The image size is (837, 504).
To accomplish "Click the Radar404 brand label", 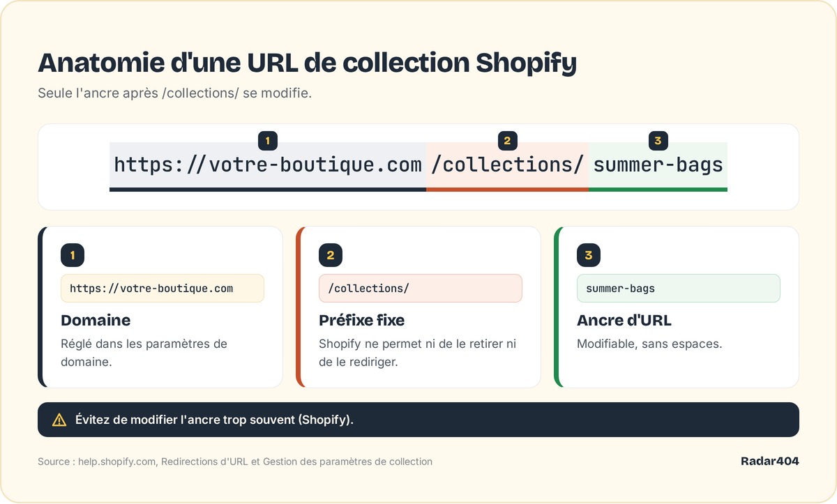I will pyautogui.click(x=770, y=461).
